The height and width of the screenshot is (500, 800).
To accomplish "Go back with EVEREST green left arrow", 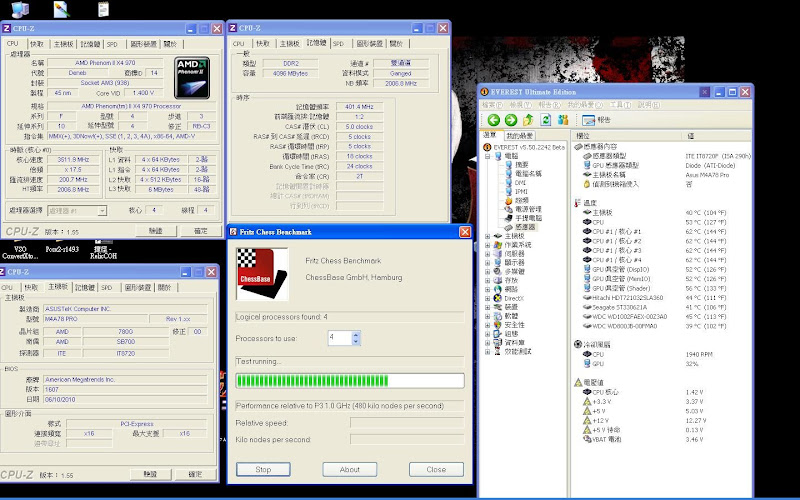I will [x=493, y=120].
